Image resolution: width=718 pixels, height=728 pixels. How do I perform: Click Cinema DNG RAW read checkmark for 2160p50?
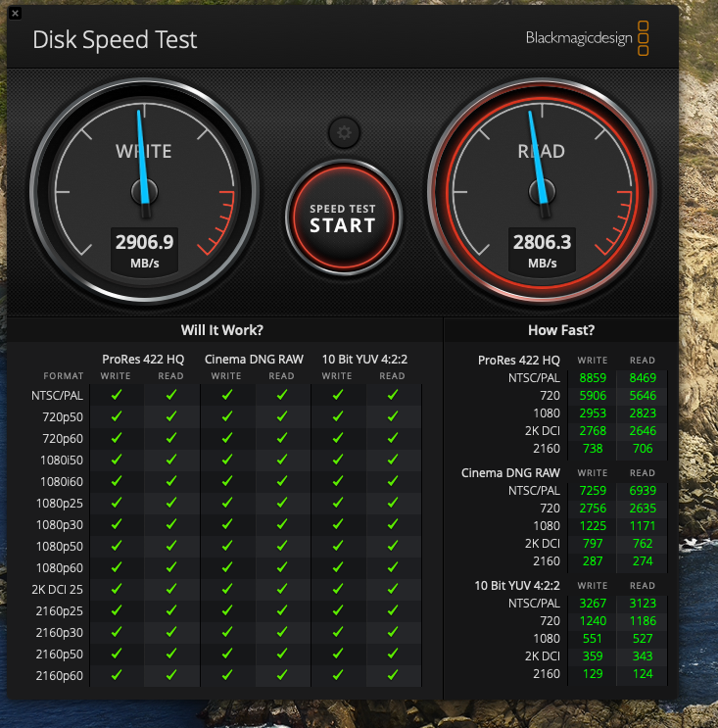(282, 654)
